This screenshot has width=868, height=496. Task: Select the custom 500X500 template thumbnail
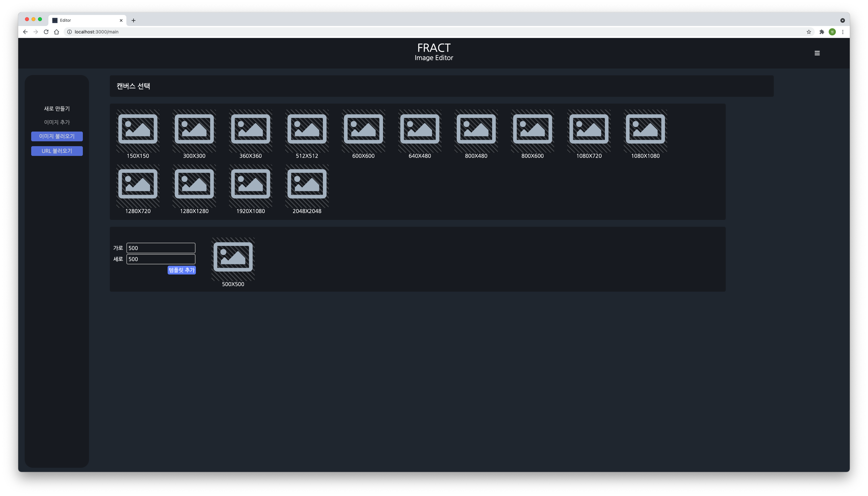pos(233,259)
